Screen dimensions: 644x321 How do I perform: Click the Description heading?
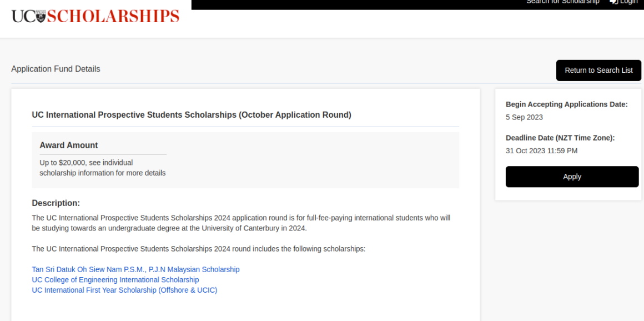tap(56, 203)
